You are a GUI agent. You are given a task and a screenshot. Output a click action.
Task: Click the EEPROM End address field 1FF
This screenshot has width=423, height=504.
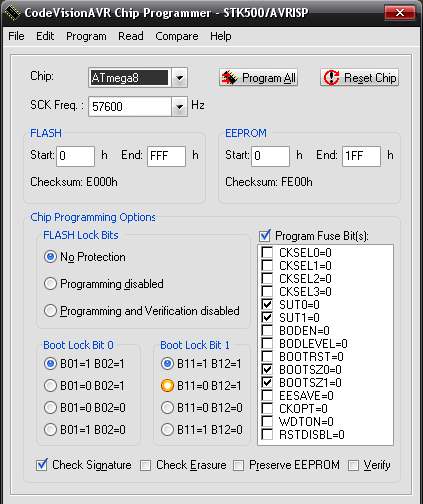pos(361,156)
